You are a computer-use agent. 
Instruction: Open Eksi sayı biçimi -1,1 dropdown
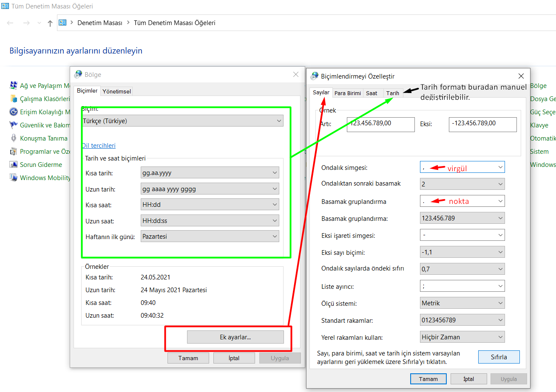(462, 252)
